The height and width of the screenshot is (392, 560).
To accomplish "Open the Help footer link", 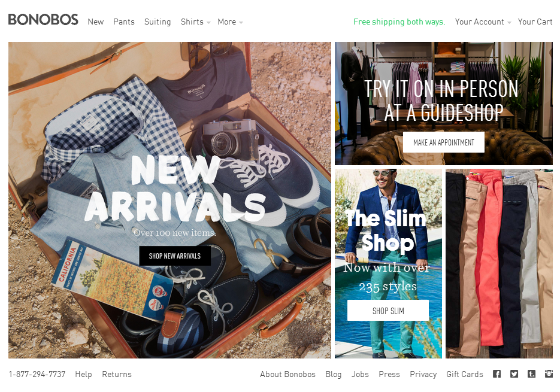I will pyautogui.click(x=84, y=374).
